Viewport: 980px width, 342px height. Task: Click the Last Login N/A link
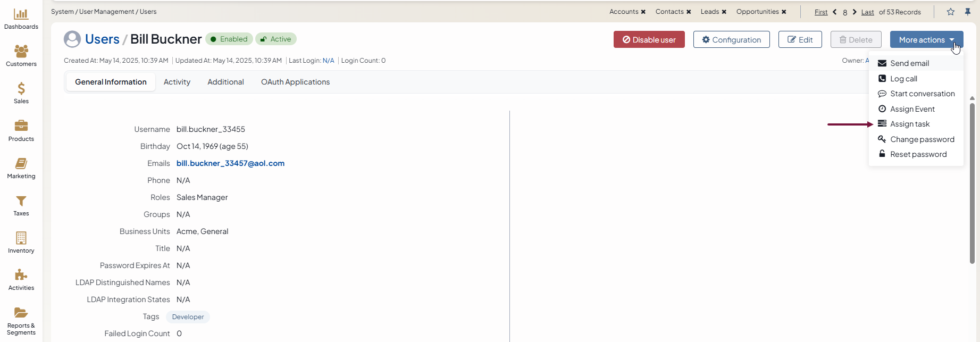328,61
